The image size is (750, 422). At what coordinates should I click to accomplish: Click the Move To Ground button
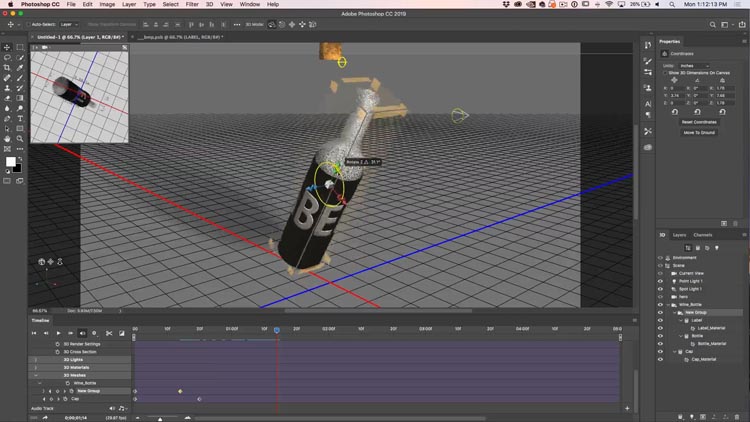[x=699, y=132]
